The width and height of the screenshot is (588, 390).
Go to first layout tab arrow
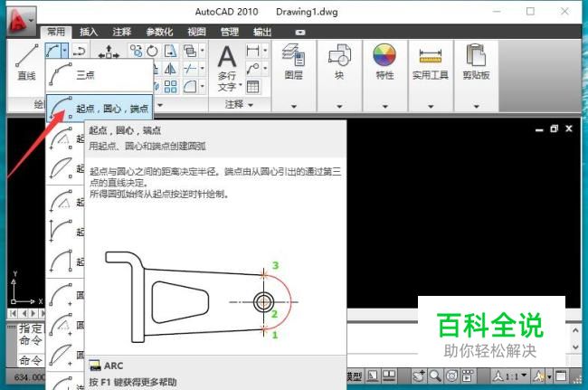14,313
